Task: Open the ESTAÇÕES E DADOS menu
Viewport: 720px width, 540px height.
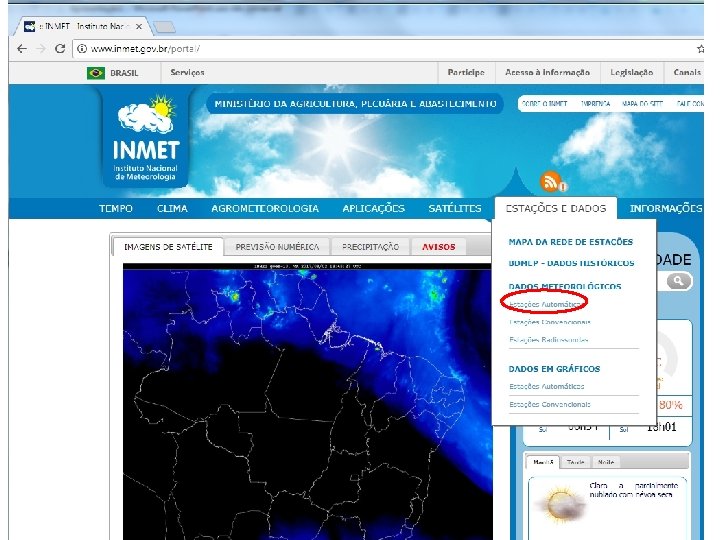Action: click(556, 208)
